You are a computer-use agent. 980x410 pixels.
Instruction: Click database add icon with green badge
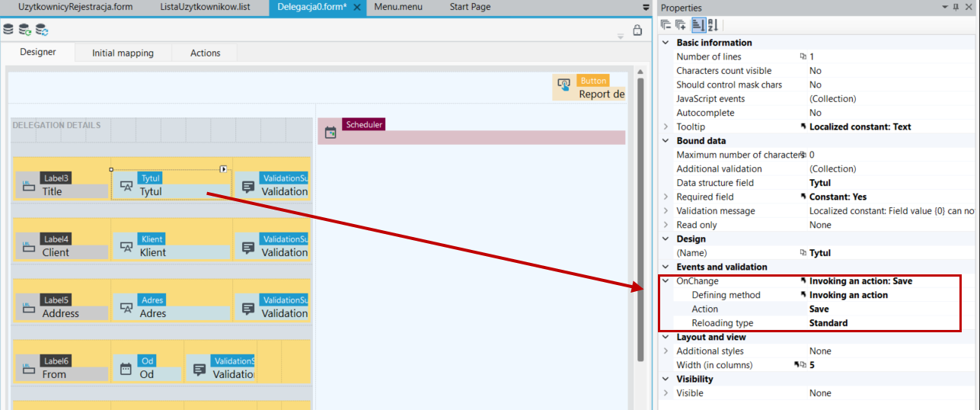click(25, 30)
